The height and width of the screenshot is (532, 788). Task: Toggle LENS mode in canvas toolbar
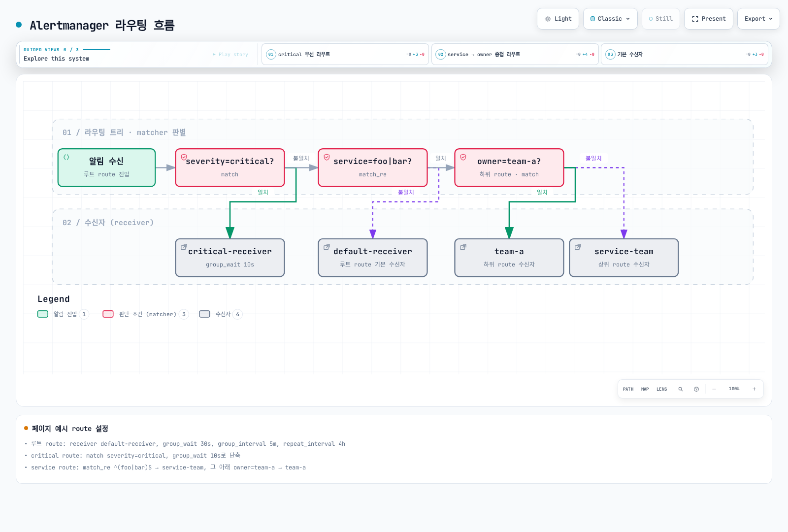[662, 389]
